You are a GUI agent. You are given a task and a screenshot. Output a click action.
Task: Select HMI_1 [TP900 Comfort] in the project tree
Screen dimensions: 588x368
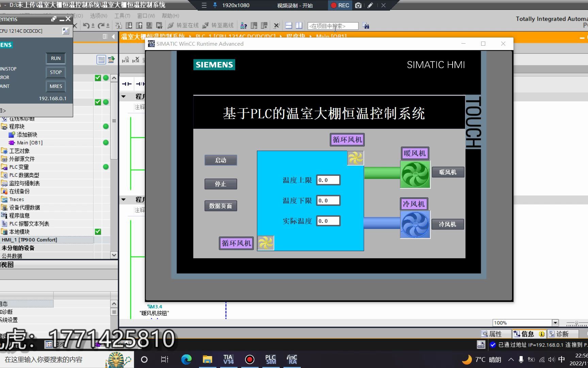pos(29,240)
